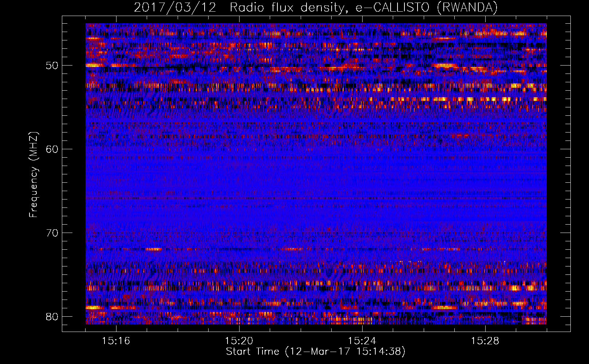Click the 15:20 time tick label

pyautogui.click(x=239, y=341)
